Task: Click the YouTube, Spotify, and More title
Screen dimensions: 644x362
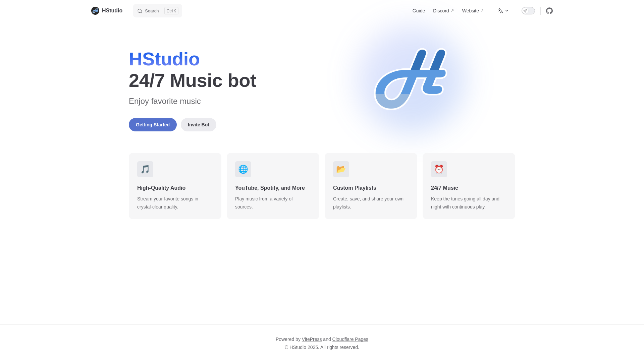Action: point(270,188)
